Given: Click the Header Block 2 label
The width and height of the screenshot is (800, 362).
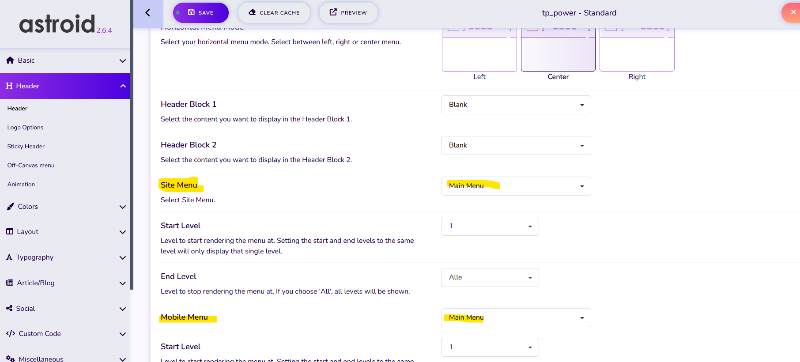Looking at the screenshot, I should coord(188,145).
